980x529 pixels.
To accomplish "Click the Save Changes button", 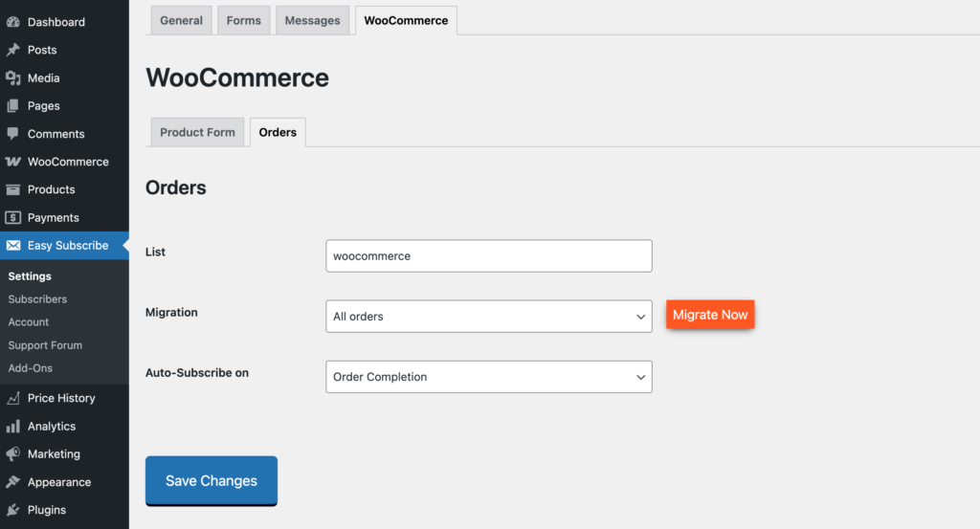I will (x=212, y=480).
